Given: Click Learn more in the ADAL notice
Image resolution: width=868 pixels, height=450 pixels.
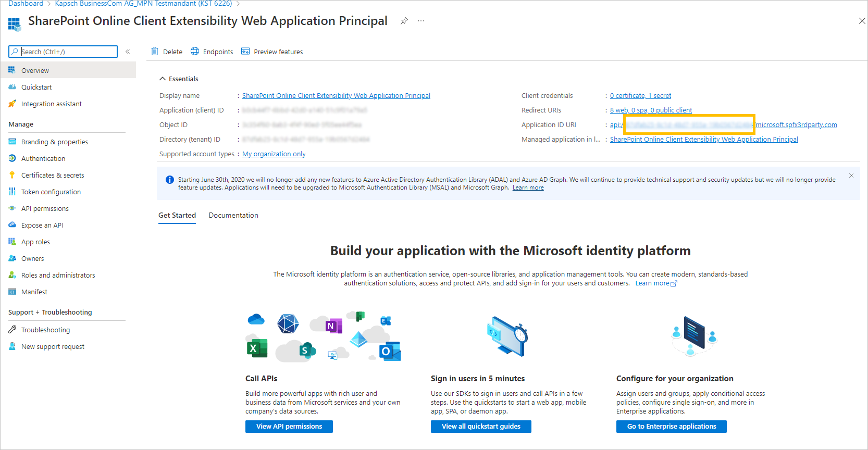Looking at the screenshot, I should point(528,187).
